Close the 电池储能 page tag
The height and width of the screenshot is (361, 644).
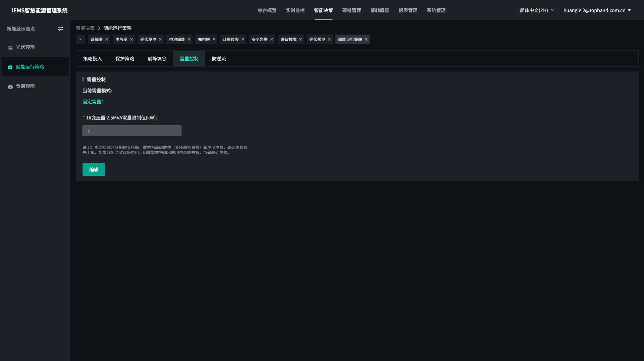[x=189, y=40]
